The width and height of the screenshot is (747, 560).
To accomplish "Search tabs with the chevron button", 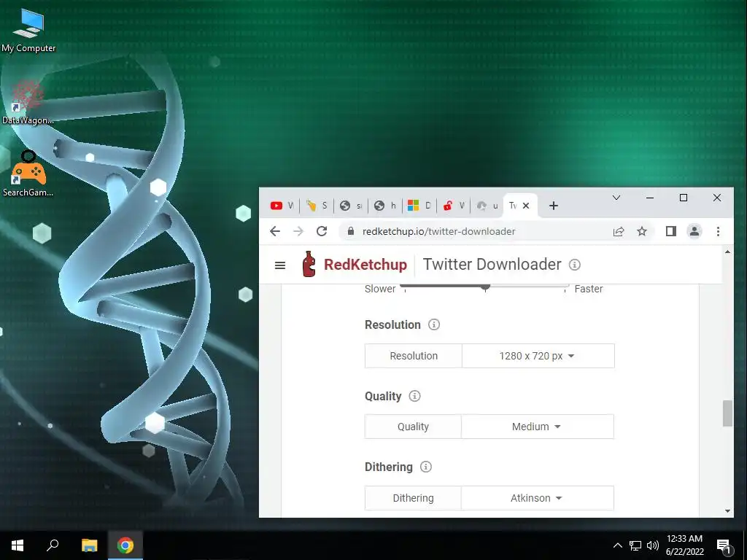I will tap(616, 198).
